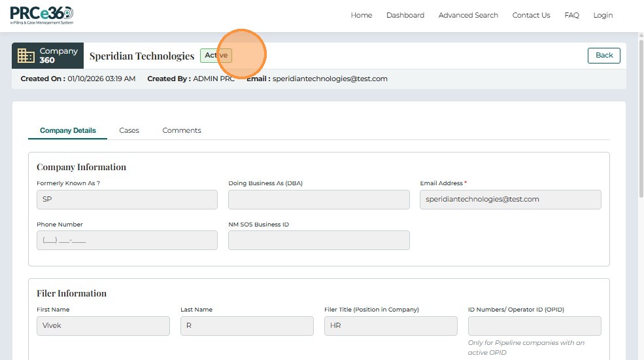Click the Login link

coord(603,15)
